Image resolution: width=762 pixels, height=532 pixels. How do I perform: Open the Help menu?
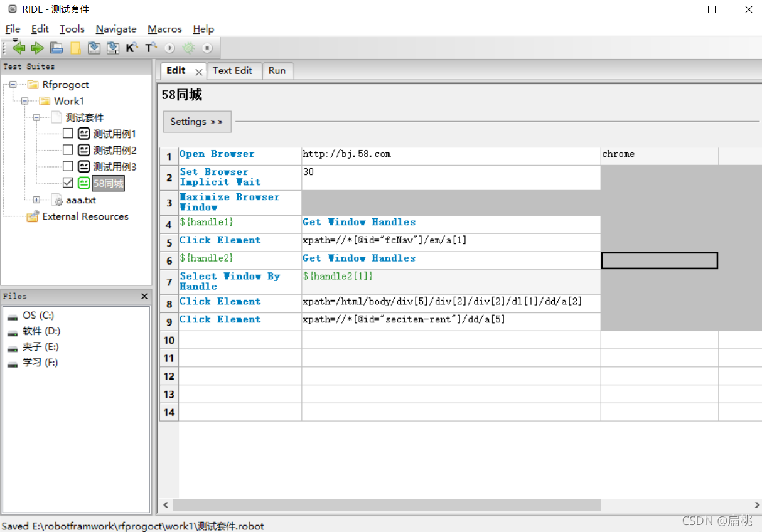pyautogui.click(x=203, y=29)
